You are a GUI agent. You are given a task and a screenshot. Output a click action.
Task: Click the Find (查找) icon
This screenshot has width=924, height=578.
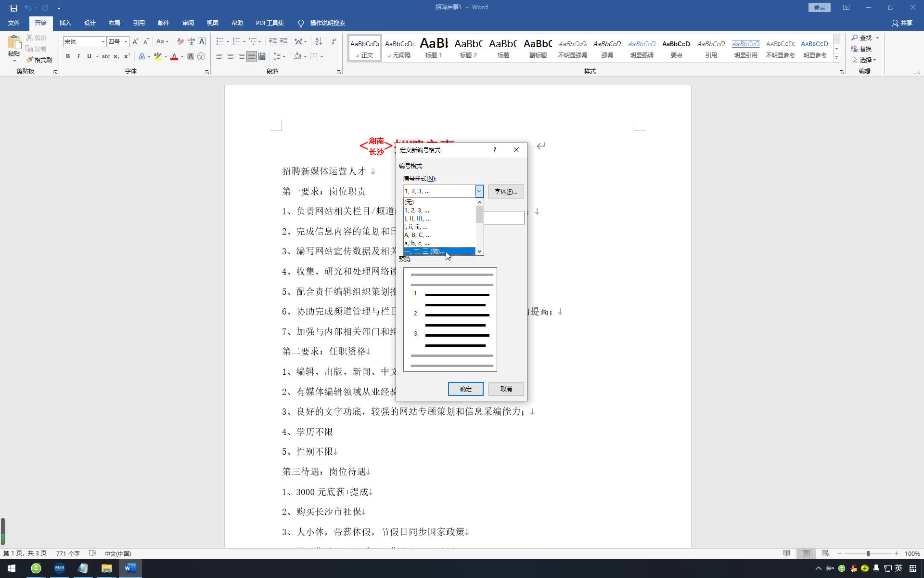861,38
